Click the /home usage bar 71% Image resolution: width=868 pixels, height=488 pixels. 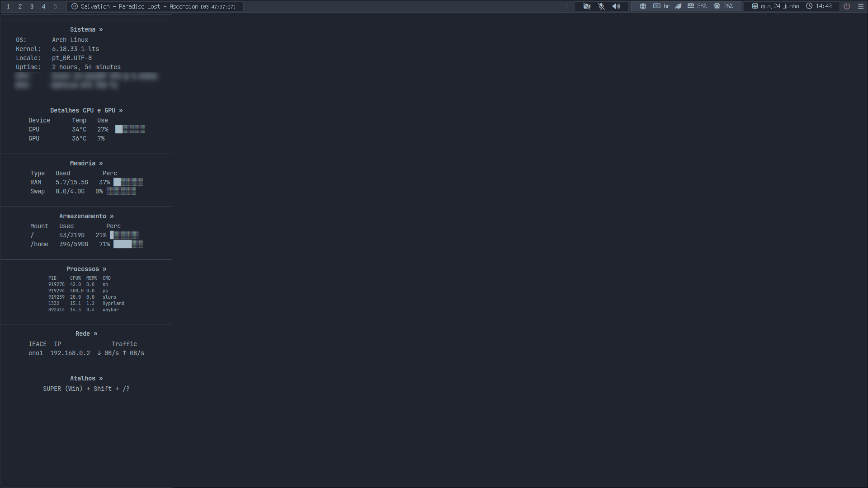coord(128,244)
